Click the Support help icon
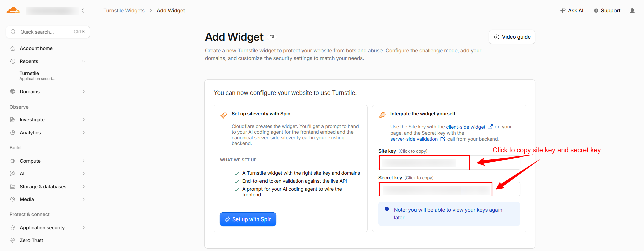 pos(596,11)
